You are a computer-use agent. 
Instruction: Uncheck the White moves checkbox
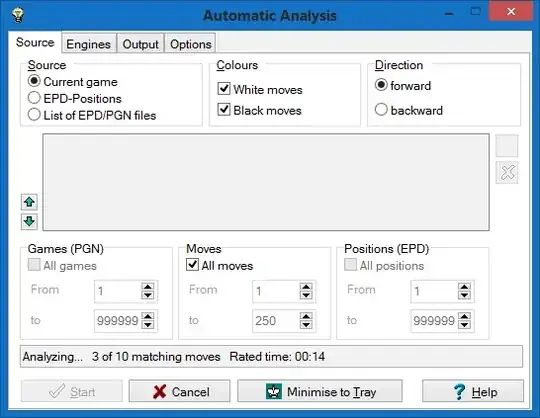[224, 88]
